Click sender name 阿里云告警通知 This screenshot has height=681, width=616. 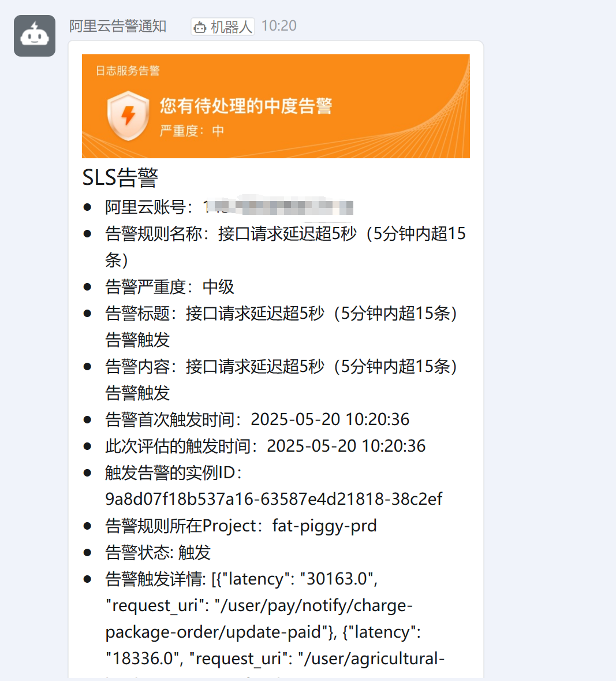click(118, 26)
